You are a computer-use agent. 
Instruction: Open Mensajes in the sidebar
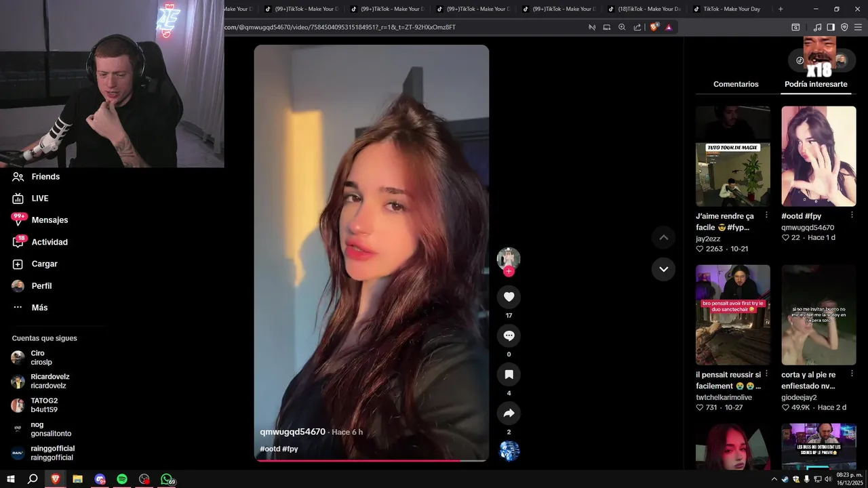[50, 220]
